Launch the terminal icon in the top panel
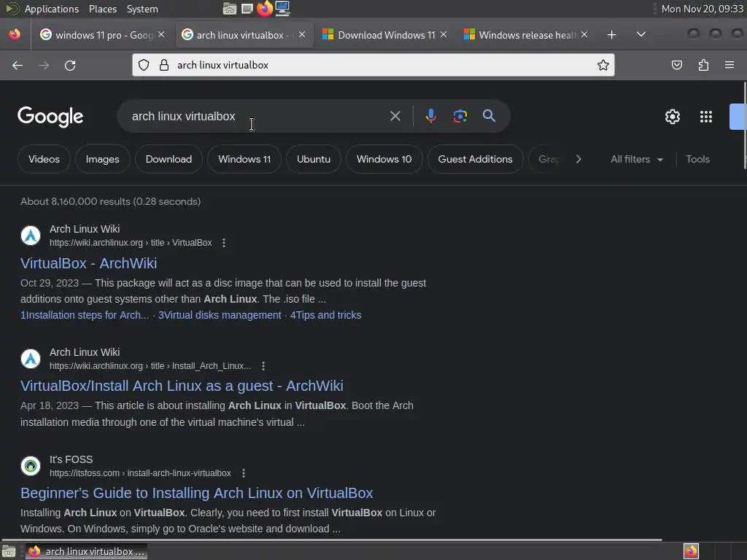The image size is (747, 560). point(247,9)
